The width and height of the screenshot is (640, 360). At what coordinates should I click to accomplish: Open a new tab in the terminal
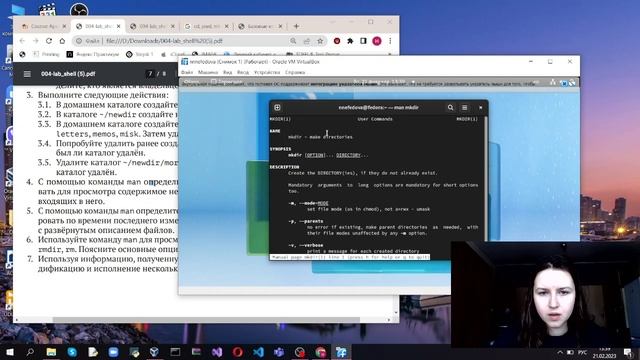(277, 107)
